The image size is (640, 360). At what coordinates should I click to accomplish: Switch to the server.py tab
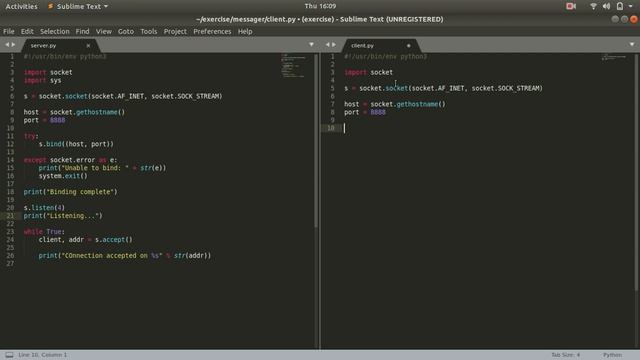pyautogui.click(x=43, y=46)
